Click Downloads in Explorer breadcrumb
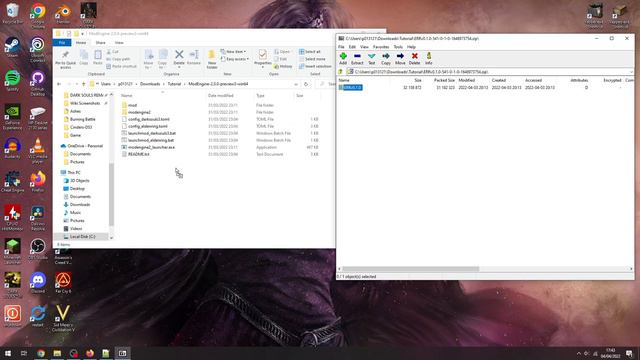 150,84
